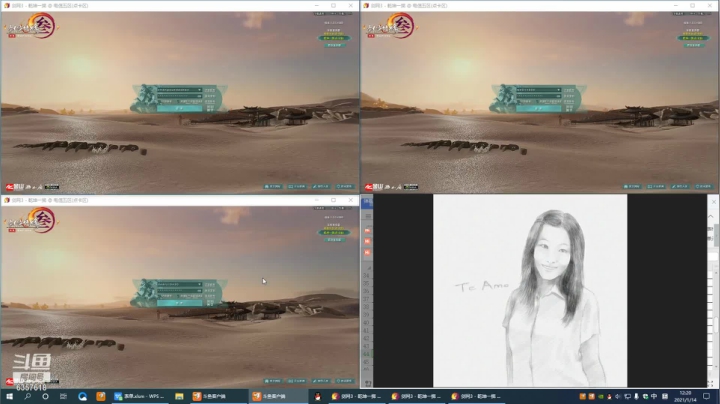Click the fullscreen icon at image viewer bottom-right corner
The height and width of the screenshot is (404, 720).
click(712, 383)
